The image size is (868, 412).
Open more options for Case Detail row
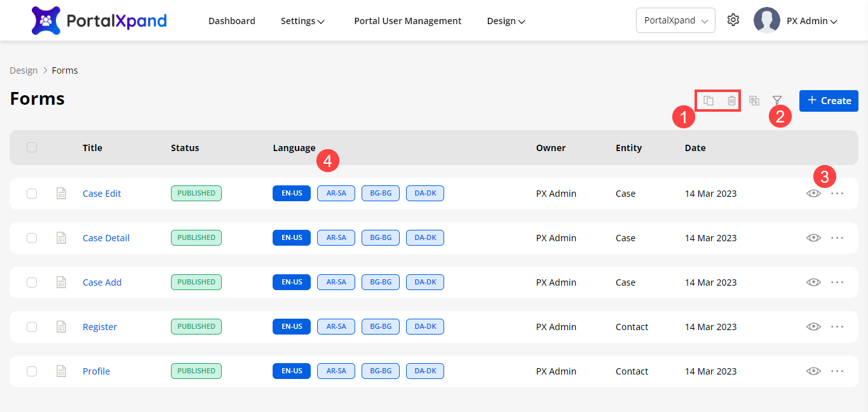click(x=837, y=238)
